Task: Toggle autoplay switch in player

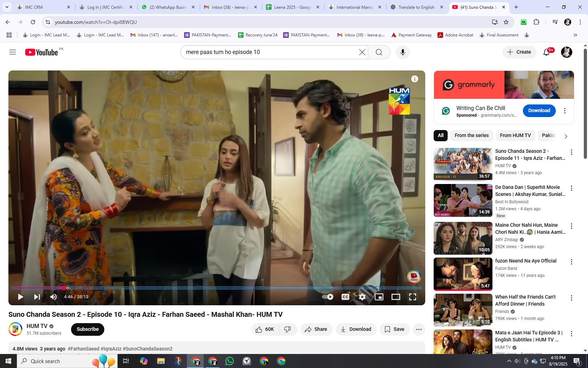Action: (x=328, y=297)
